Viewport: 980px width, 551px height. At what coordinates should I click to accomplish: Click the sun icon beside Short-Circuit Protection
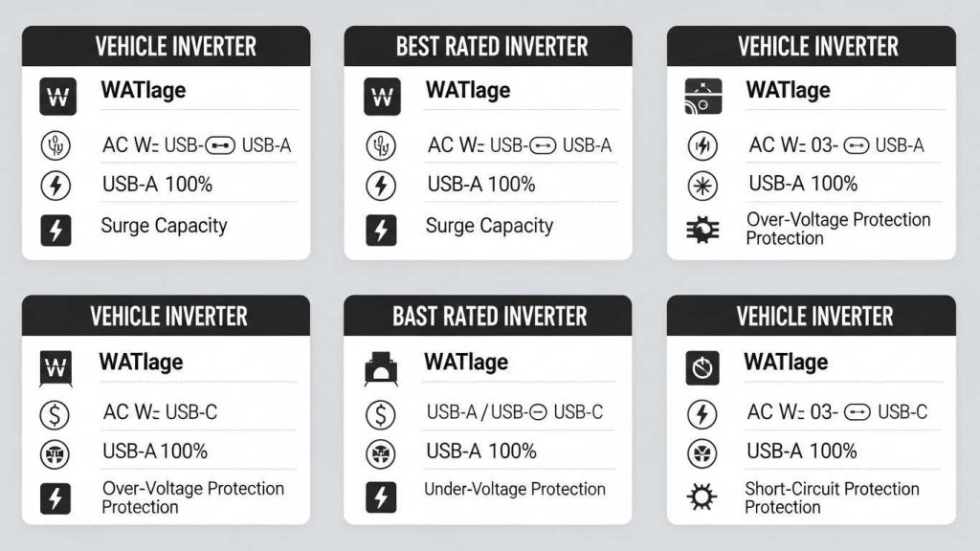702,497
